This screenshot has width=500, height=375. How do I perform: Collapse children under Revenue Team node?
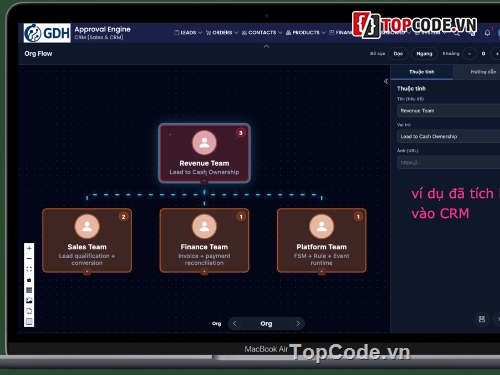click(204, 182)
